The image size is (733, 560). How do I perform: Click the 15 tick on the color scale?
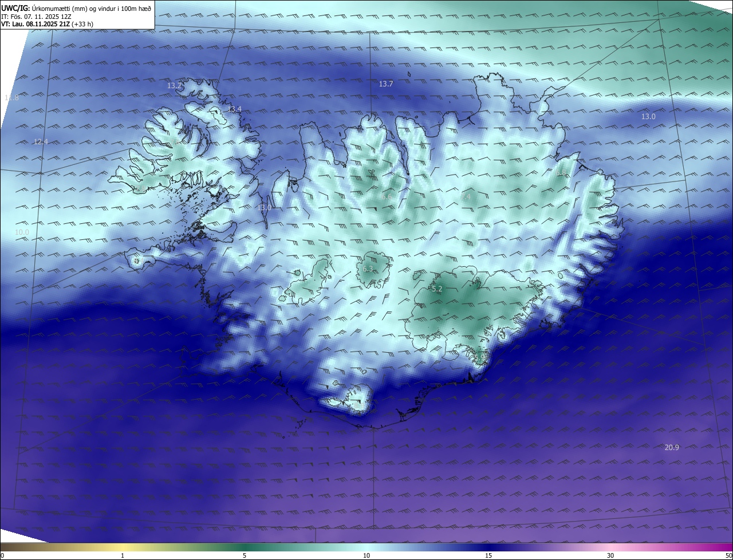pos(488,555)
